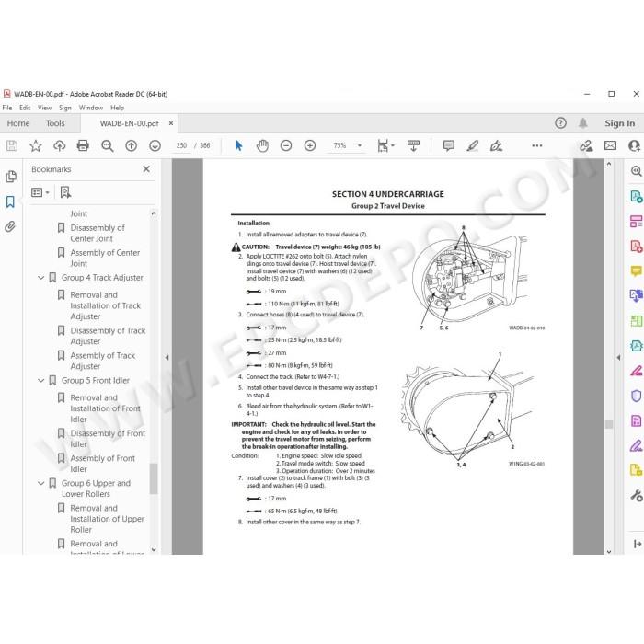Open the Edit menu
The width and height of the screenshot is (644, 644).
[x=25, y=108]
